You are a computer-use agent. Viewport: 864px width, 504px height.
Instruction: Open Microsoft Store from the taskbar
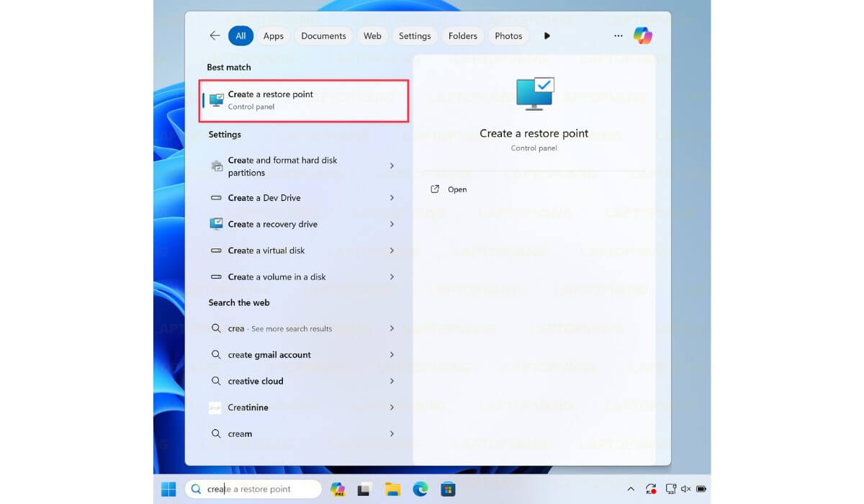point(448,490)
